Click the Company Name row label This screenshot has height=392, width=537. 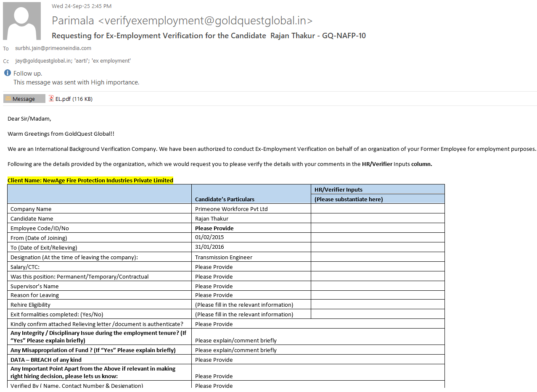31,209
